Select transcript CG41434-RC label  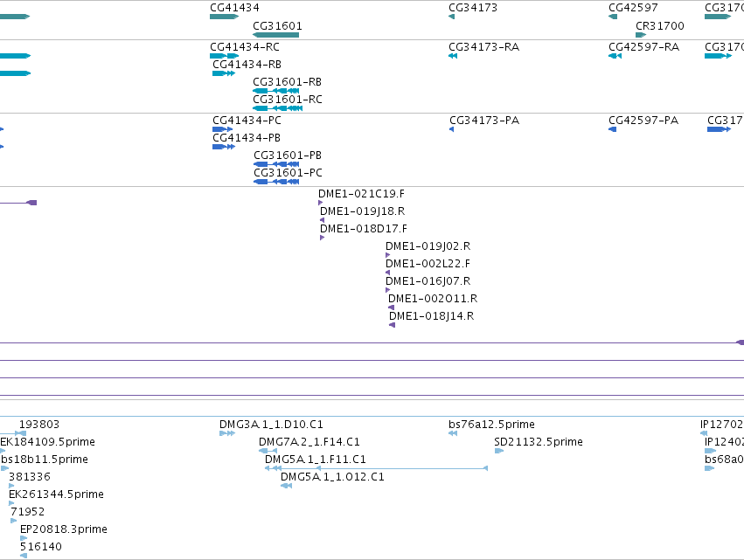(x=245, y=47)
